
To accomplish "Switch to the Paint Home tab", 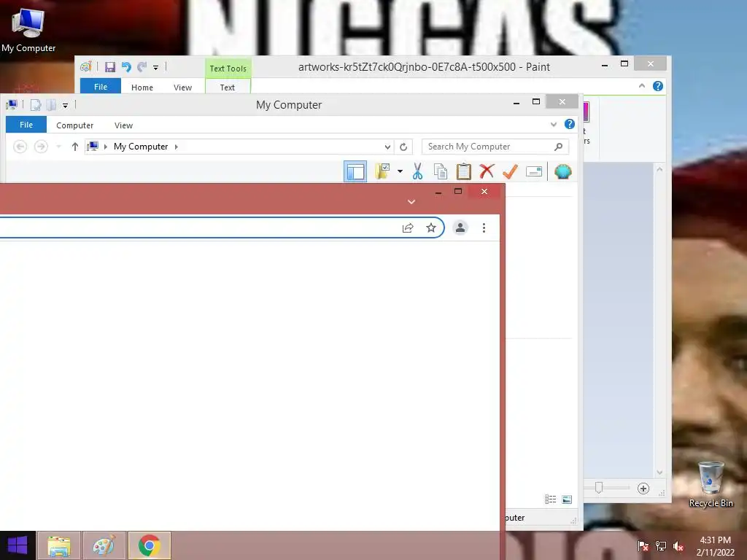I will point(142,87).
